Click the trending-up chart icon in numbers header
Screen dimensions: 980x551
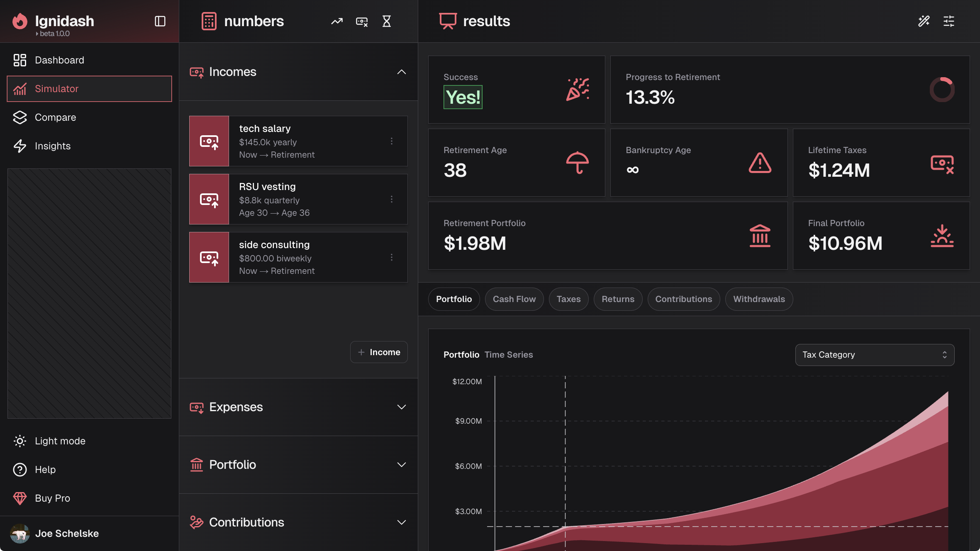(x=337, y=21)
